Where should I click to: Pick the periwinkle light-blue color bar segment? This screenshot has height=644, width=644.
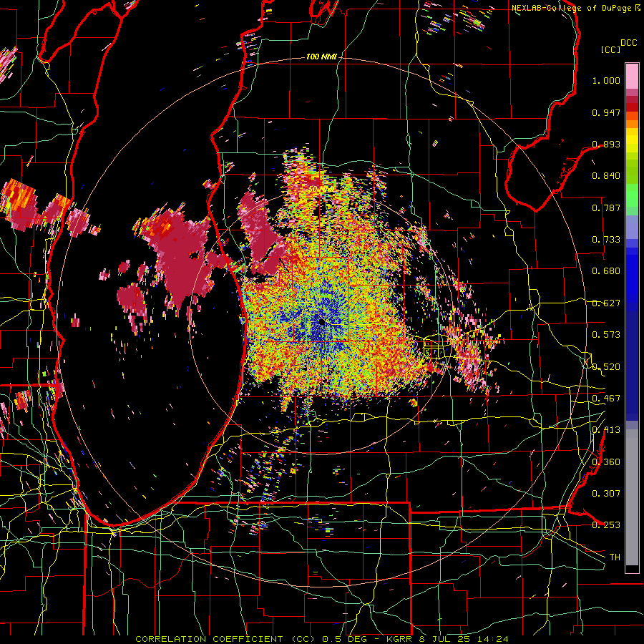[632, 227]
